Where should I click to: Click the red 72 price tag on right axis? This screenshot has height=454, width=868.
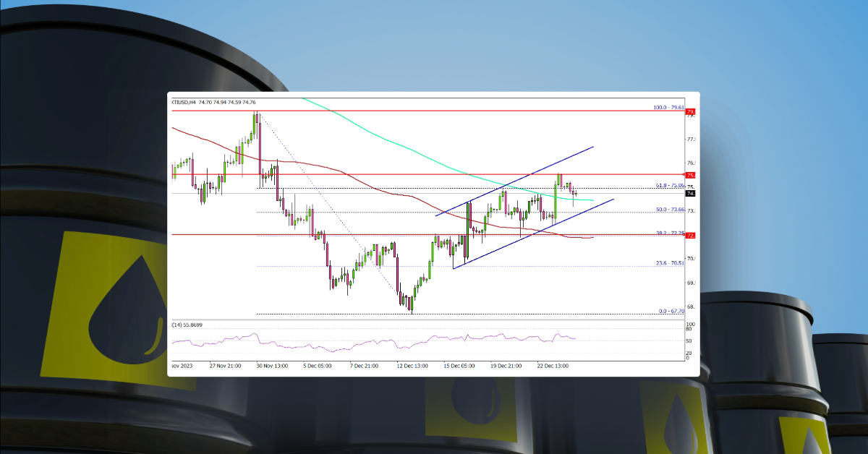(x=690, y=234)
